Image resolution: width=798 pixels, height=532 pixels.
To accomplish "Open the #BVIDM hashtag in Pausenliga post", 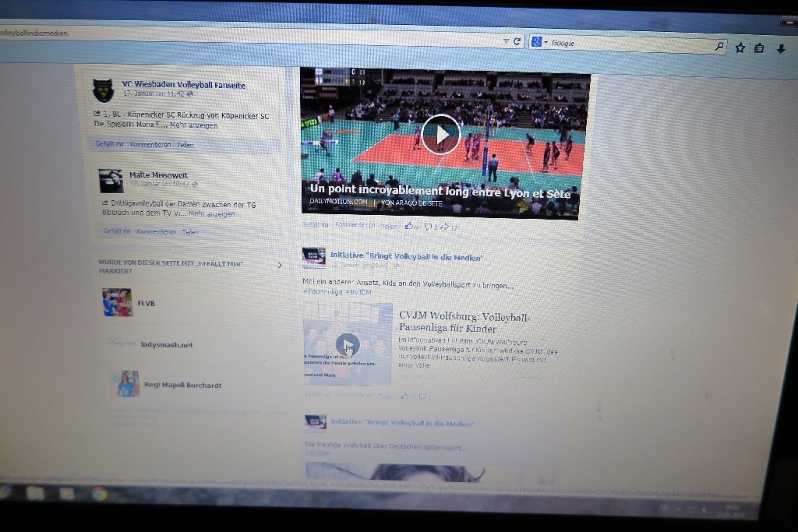I will tap(358, 292).
